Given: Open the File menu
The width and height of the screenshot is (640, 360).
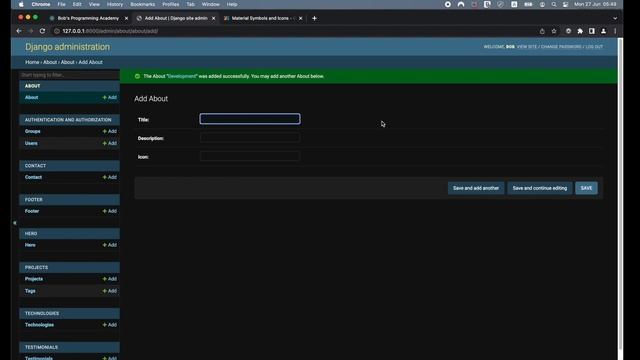Looking at the screenshot, I should click(61, 4).
